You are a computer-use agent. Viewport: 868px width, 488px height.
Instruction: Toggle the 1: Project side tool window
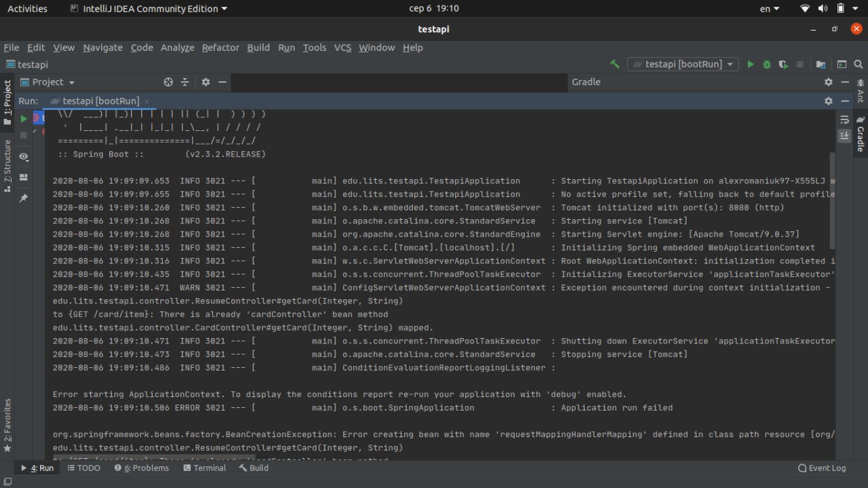coord(7,102)
